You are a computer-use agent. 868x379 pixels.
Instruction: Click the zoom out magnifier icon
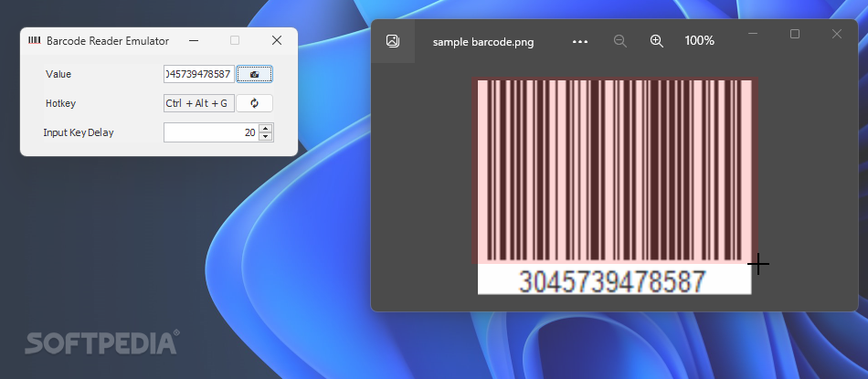click(x=620, y=41)
